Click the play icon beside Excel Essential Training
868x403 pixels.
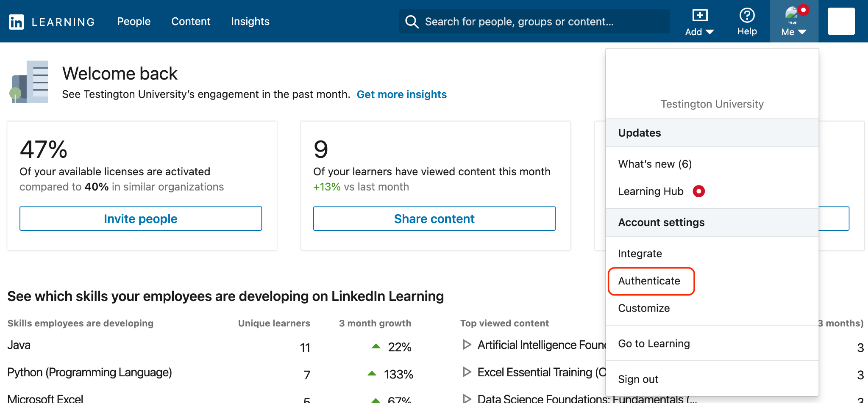point(467,372)
